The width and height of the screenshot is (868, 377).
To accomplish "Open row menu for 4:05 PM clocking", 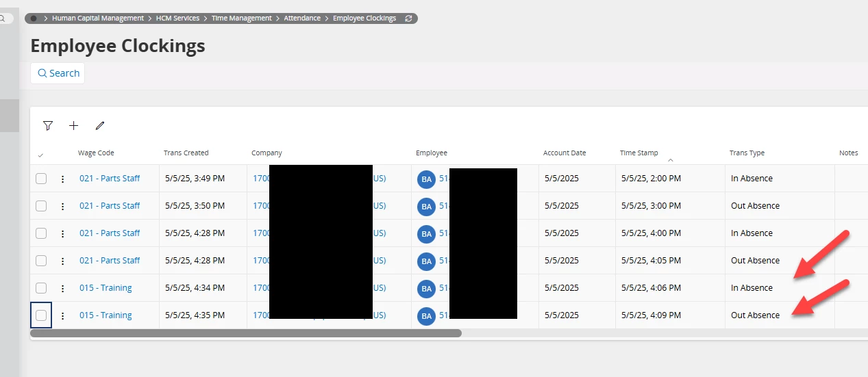I will 62,261.
